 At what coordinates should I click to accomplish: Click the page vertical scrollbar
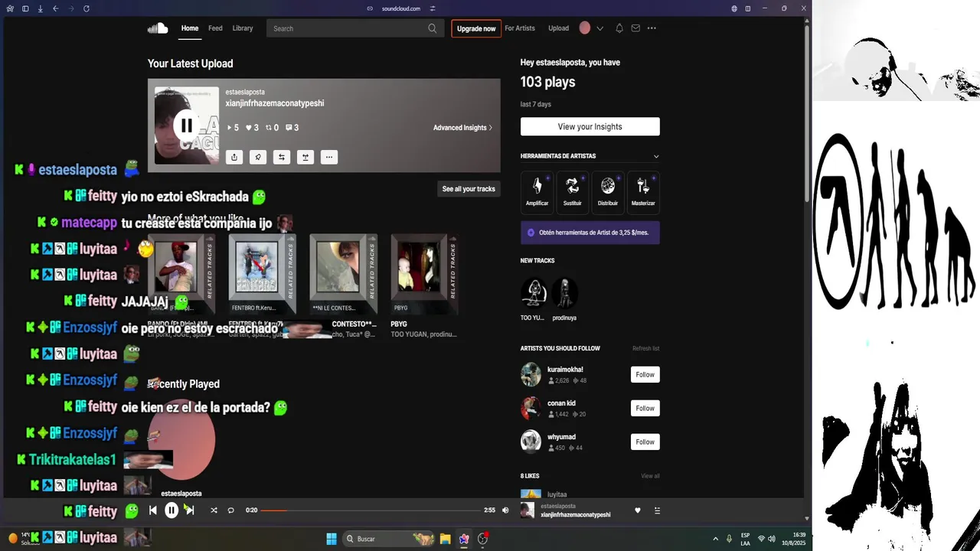click(x=806, y=115)
